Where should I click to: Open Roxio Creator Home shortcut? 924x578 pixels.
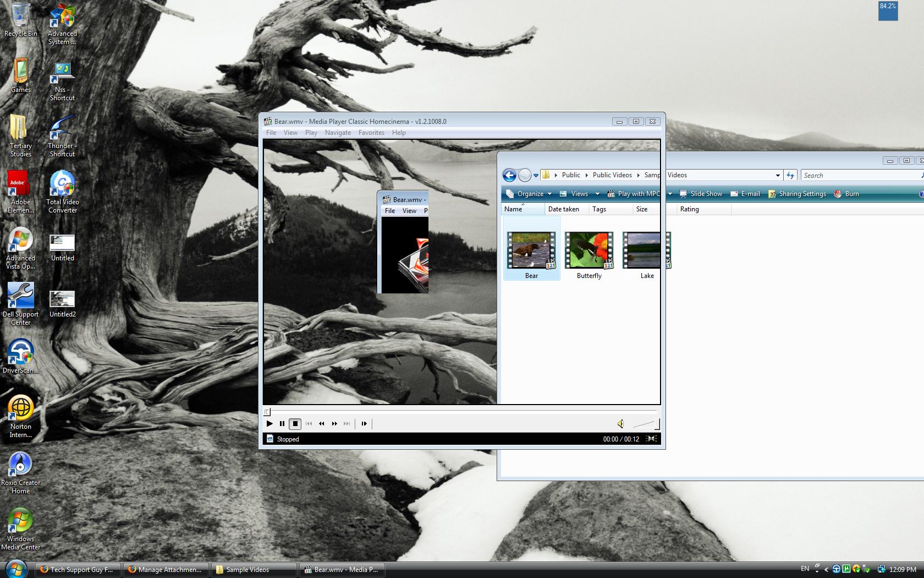(21, 473)
